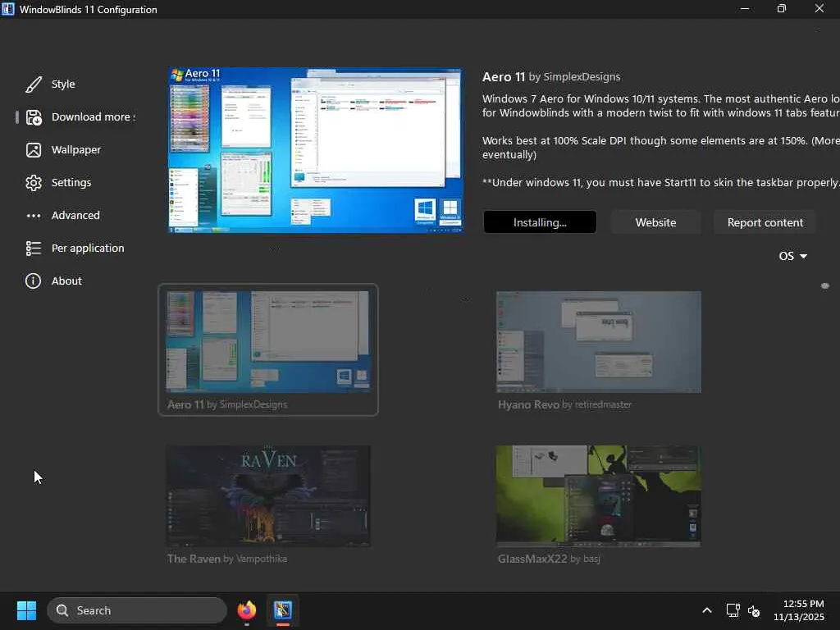The image size is (840, 630).
Task: Select The Raven skin thumbnail
Action: (x=268, y=496)
